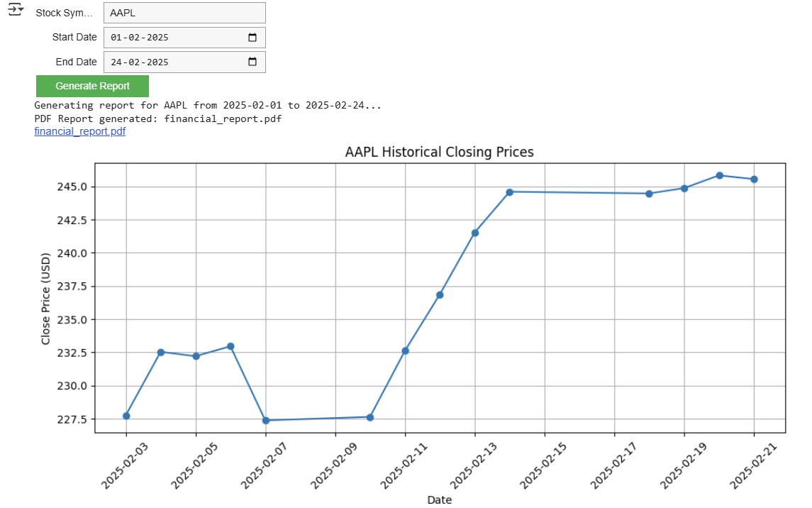Click the 'PDF Report generated' output line
Screen dimensions: 812x508
coord(158,118)
